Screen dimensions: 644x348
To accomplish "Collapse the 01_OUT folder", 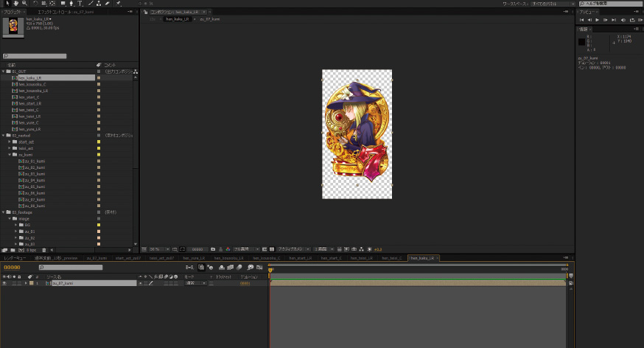I will pyautogui.click(x=3, y=71).
